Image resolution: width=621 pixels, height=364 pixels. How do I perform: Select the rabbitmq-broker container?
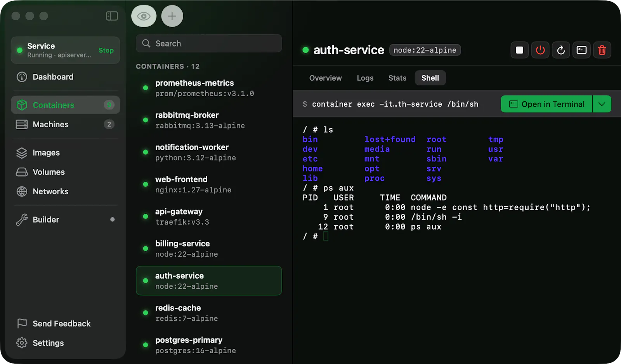pyautogui.click(x=209, y=120)
